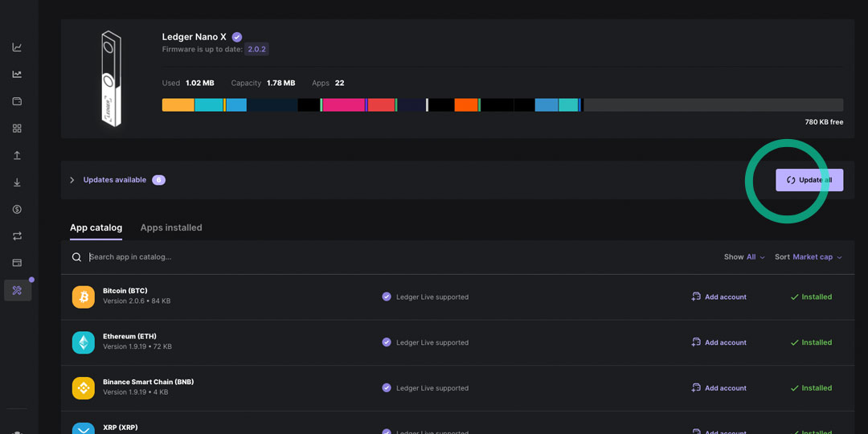Image resolution: width=868 pixels, height=434 pixels.
Task: Click the Bitcoin app icon
Action: [x=84, y=297]
